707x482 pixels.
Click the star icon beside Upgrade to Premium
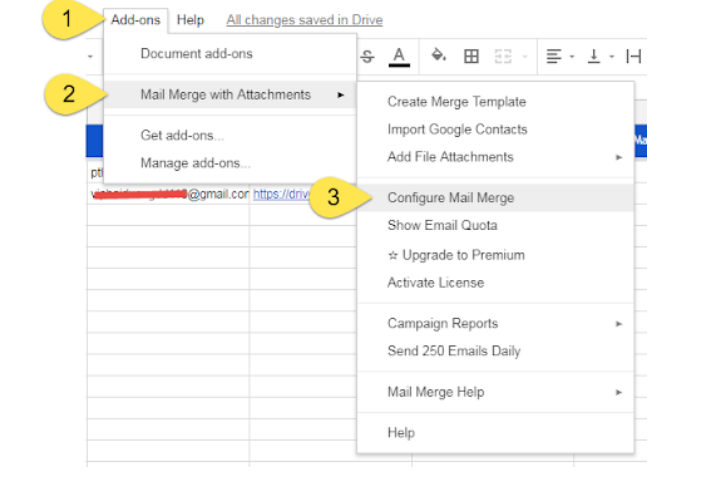393,256
